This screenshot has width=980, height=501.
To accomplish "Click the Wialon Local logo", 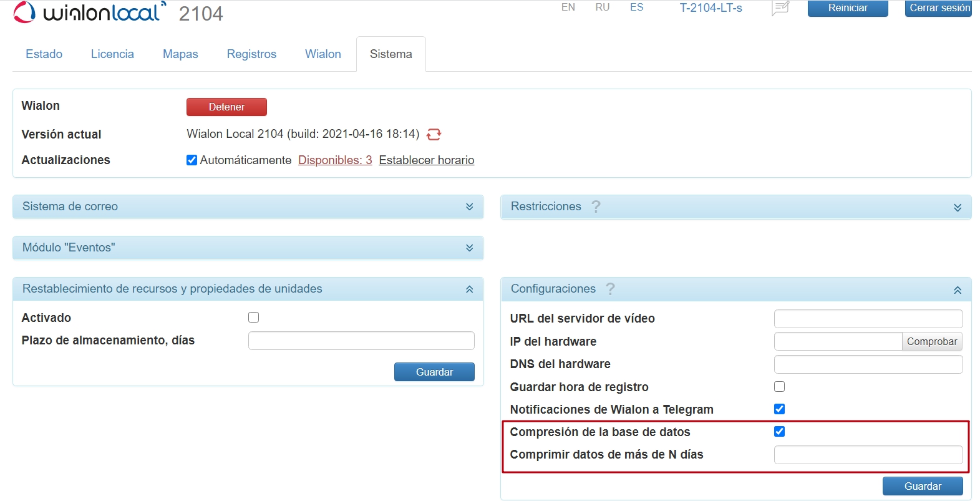I will pos(90,12).
